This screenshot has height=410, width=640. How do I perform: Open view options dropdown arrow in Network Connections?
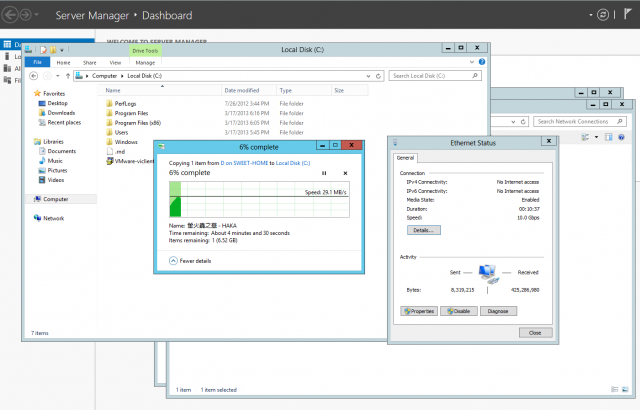596,137
